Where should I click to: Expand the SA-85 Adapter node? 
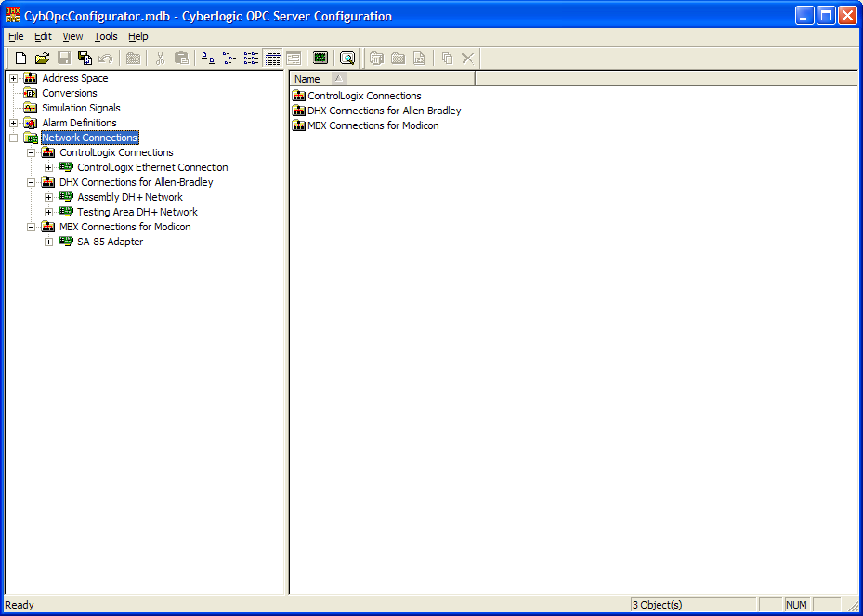(49, 242)
